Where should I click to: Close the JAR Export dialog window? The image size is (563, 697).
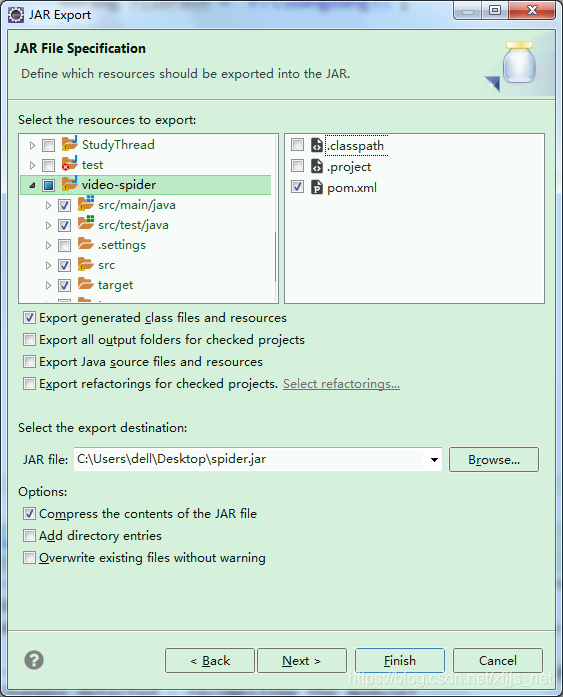point(532,11)
